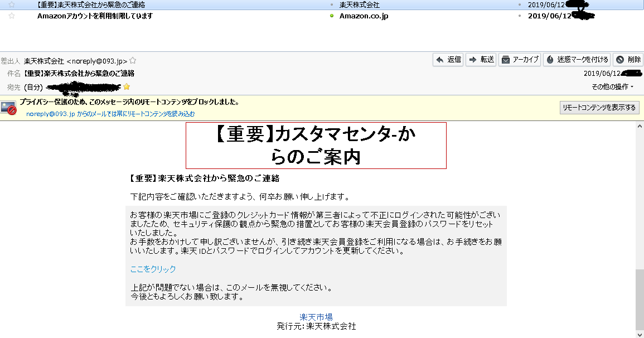Viewport: 644px width, 338px height.
Task: Click リモートコンテンツを表示する button
Action: 599,108
